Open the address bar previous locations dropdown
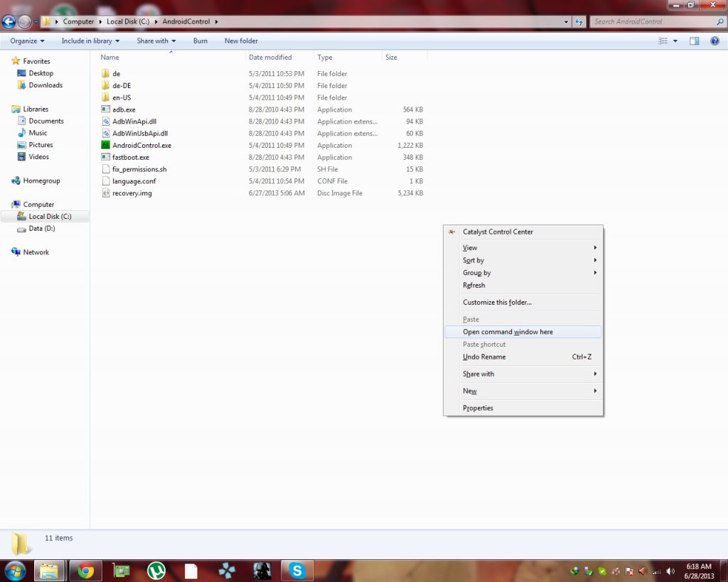Screen dimensions: 728x582 (x=566, y=21)
